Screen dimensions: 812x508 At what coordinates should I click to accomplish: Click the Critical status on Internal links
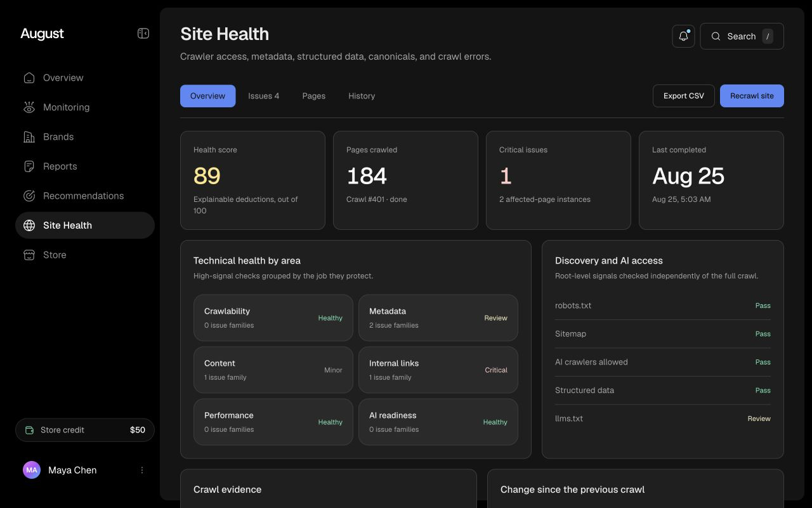pos(496,370)
